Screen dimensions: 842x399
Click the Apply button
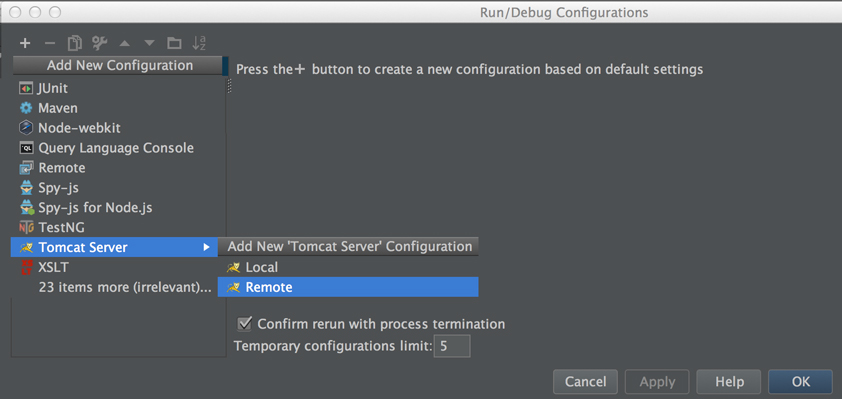(657, 382)
